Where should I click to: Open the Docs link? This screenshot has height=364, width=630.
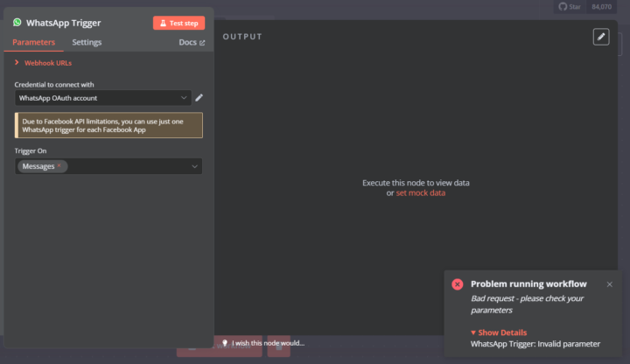click(x=192, y=42)
